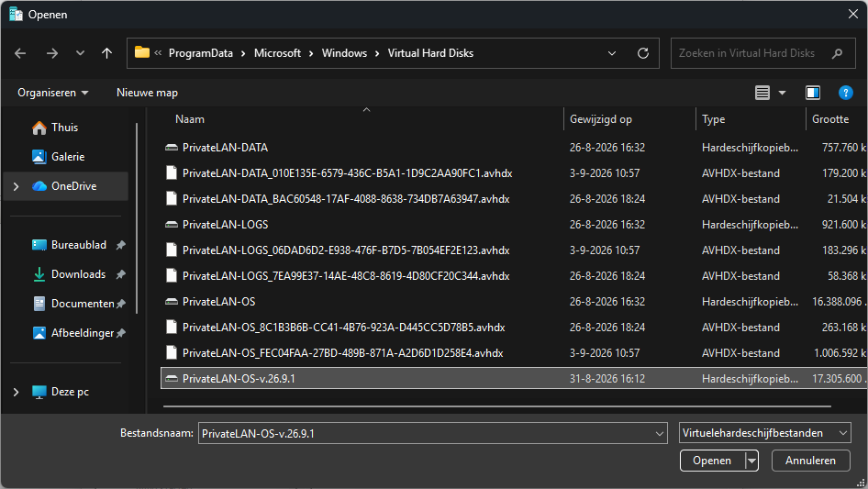Change view with the view layout icon
868x489 pixels.
(x=762, y=93)
